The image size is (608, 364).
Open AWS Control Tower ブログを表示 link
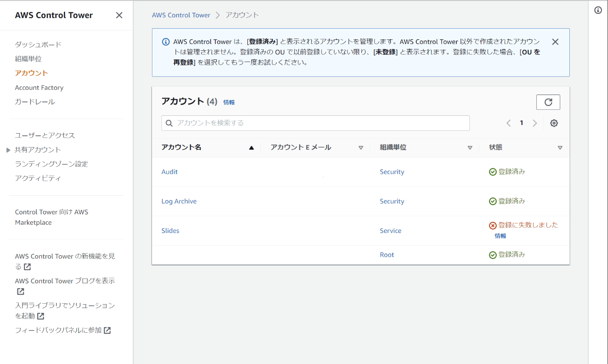(x=65, y=286)
